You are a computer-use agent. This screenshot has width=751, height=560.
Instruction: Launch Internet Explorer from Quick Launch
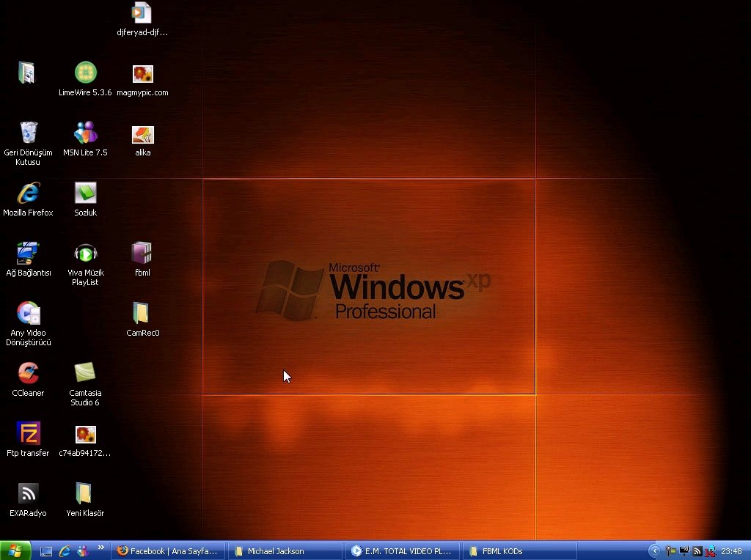click(x=65, y=551)
